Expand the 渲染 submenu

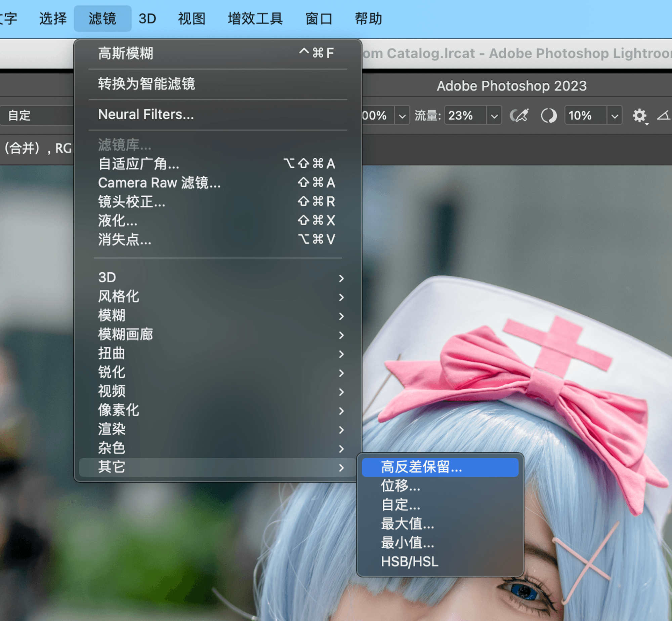coord(217,429)
